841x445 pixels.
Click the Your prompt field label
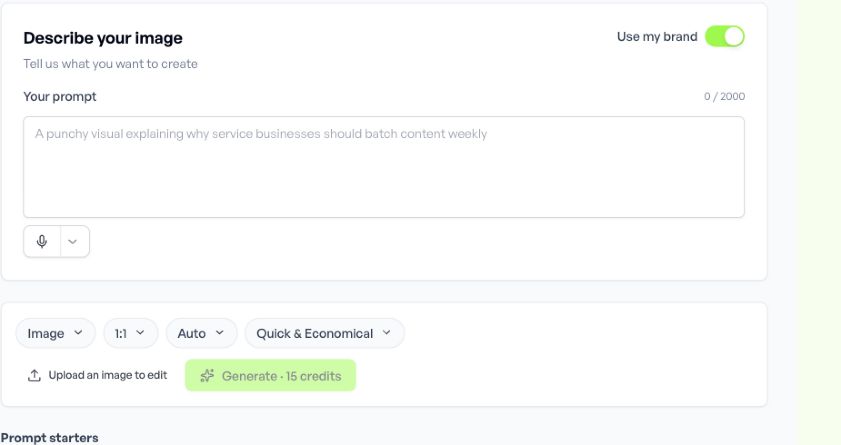click(x=60, y=97)
